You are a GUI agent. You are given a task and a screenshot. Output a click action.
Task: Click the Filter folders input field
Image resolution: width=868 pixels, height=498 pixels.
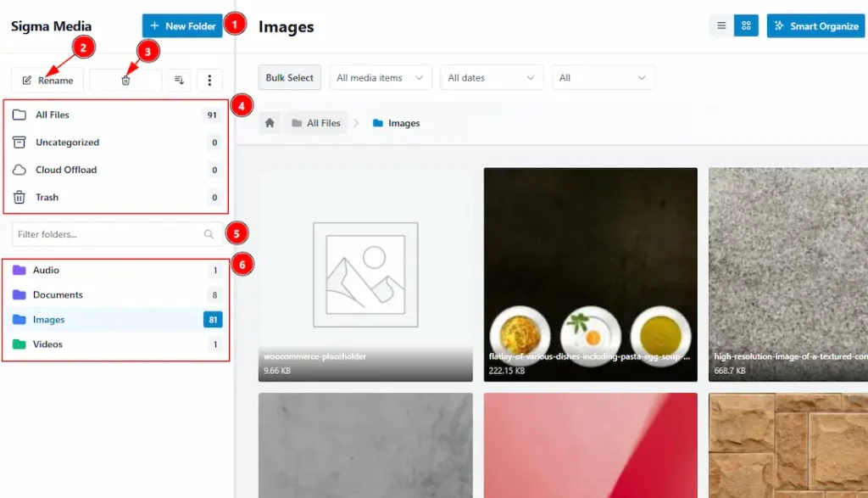[106, 234]
